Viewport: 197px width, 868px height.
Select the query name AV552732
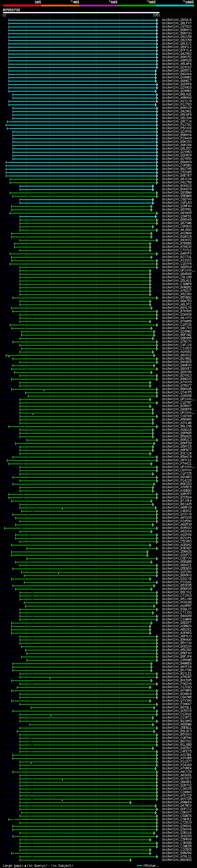[x=11, y=10]
